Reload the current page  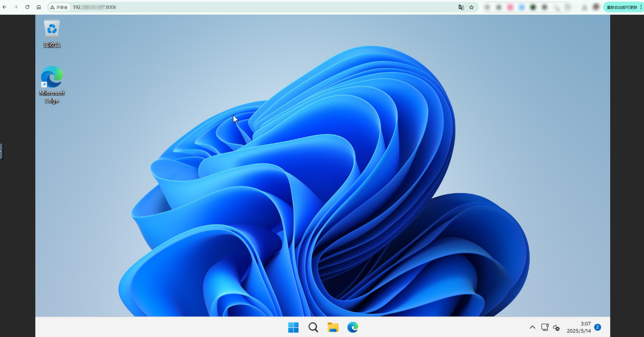coord(27,7)
